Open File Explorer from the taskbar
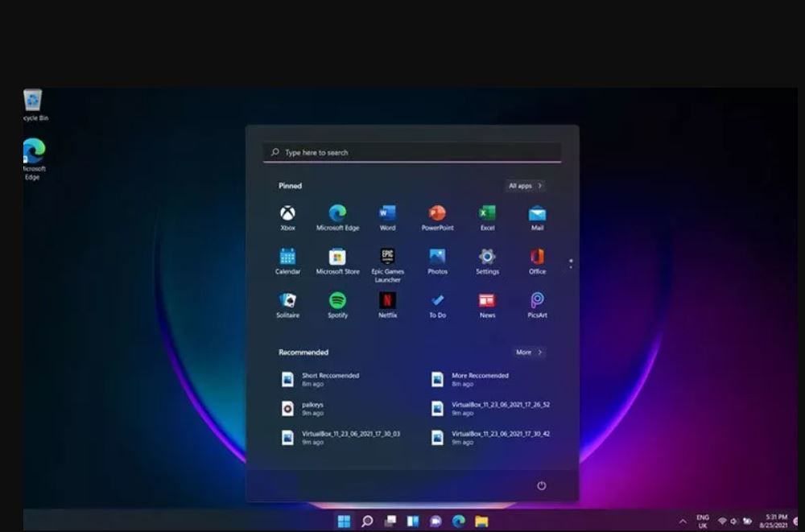This screenshot has width=805, height=532. point(481,522)
